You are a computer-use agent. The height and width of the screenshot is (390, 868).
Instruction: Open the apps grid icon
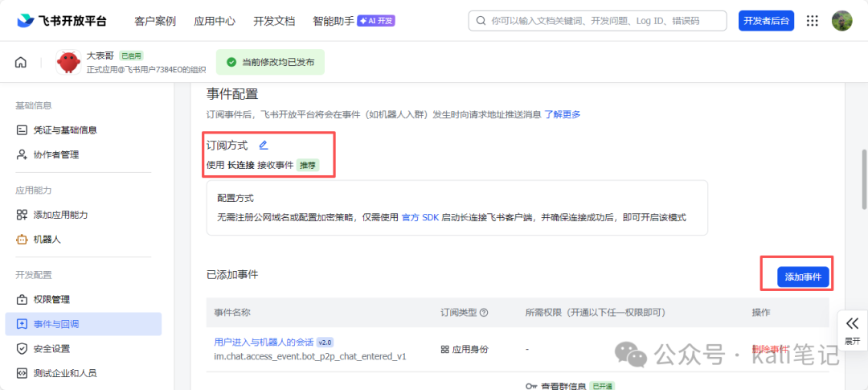[x=812, y=21]
